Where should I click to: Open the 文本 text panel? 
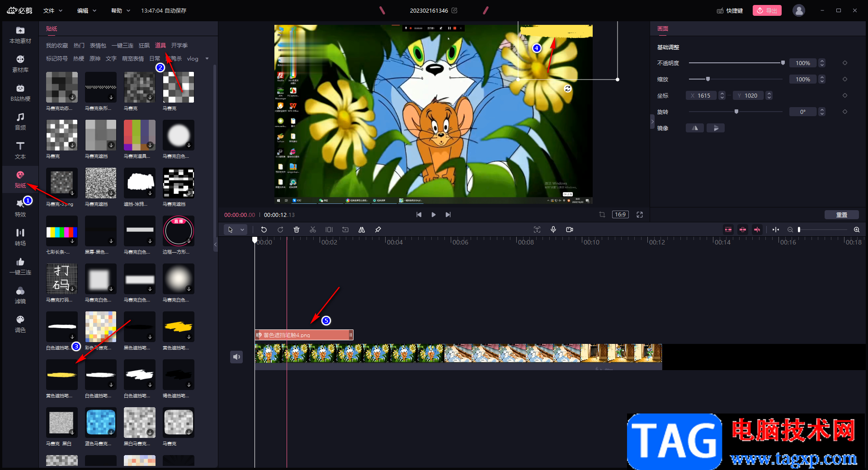click(20, 150)
